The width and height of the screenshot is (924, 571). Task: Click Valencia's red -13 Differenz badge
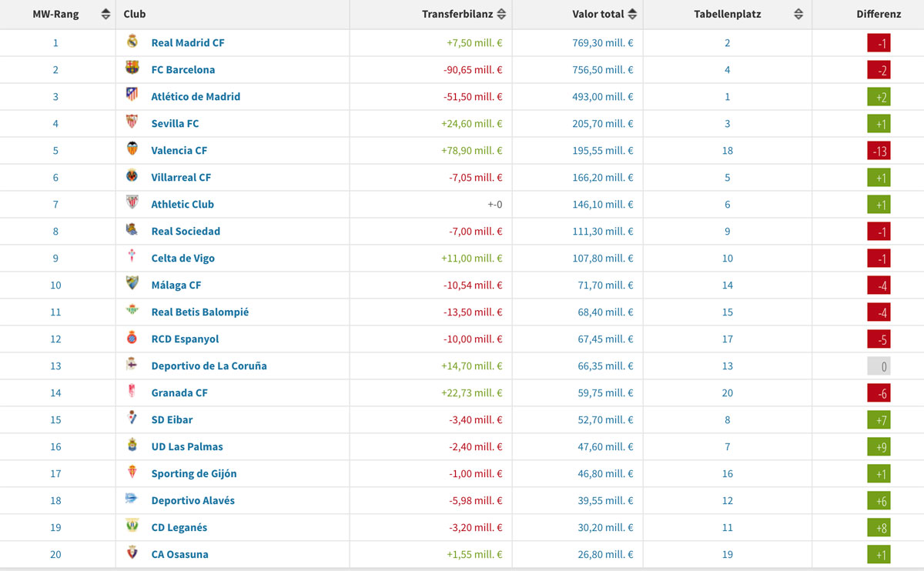[879, 150]
